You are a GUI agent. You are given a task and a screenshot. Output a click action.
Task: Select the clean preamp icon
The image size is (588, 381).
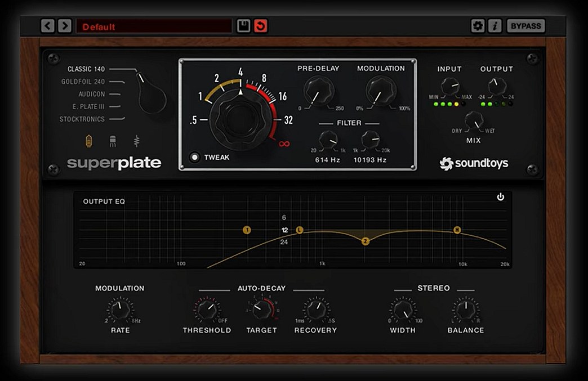(x=136, y=141)
